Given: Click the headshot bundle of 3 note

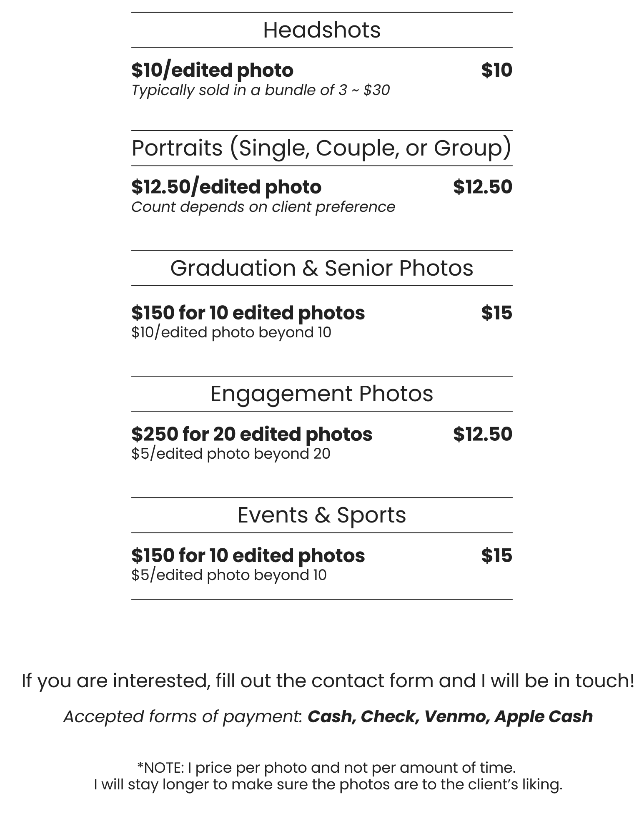Looking at the screenshot, I should click(x=261, y=90).
